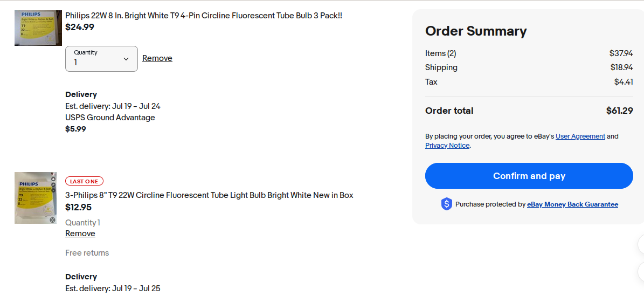The width and height of the screenshot is (644, 295).
Task: Click the Order Summary heading
Action: (x=476, y=31)
